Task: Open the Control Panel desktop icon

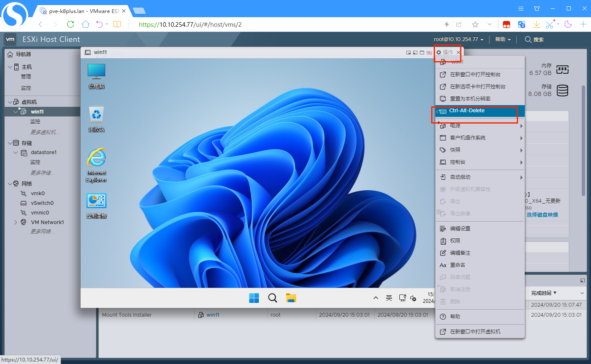Action: point(96,206)
